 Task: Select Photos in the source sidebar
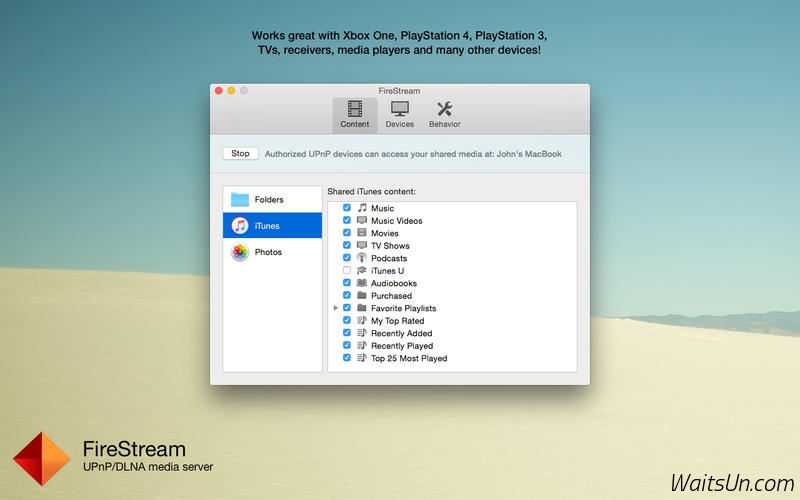(x=272, y=252)
